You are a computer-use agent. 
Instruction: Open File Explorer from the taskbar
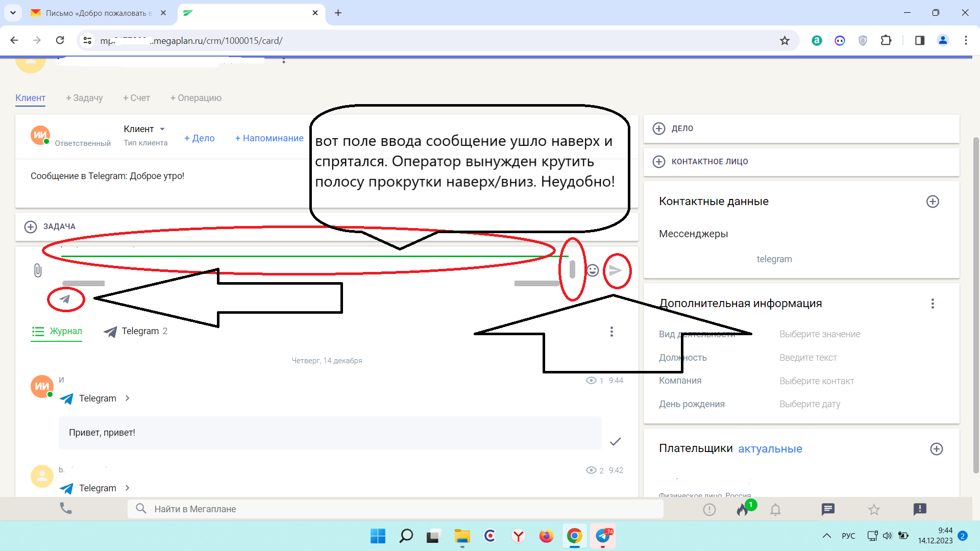[462, 536]
